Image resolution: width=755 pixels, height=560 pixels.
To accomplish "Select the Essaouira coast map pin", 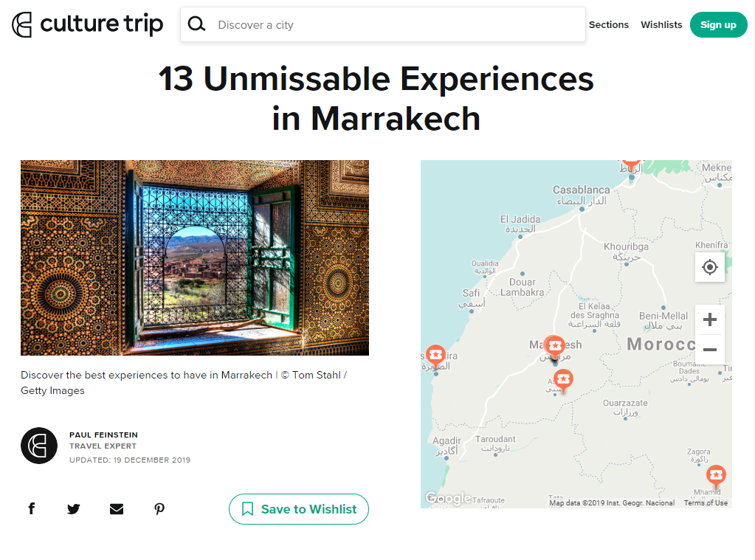I will click(435, 356).
